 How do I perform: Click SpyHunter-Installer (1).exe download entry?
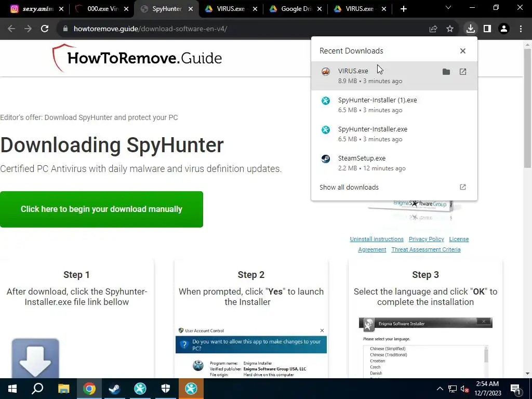pos(394,105)
